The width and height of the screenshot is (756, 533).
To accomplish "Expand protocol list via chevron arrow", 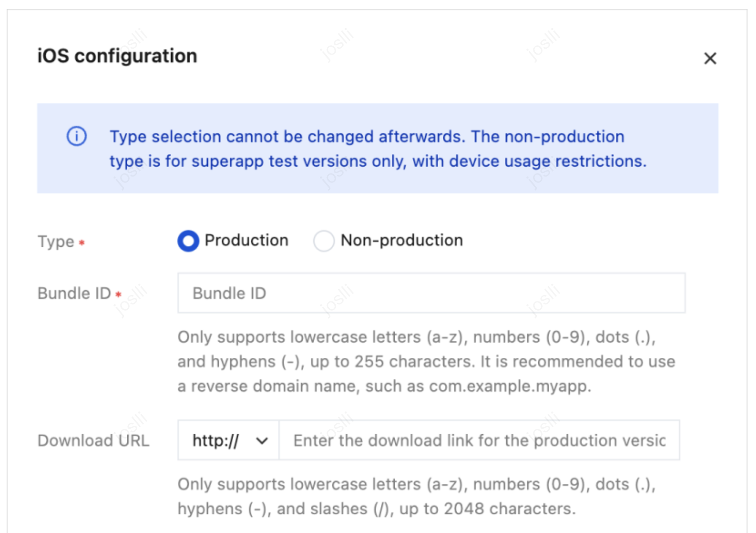I will pyautogui.click(x=262, y=441).
